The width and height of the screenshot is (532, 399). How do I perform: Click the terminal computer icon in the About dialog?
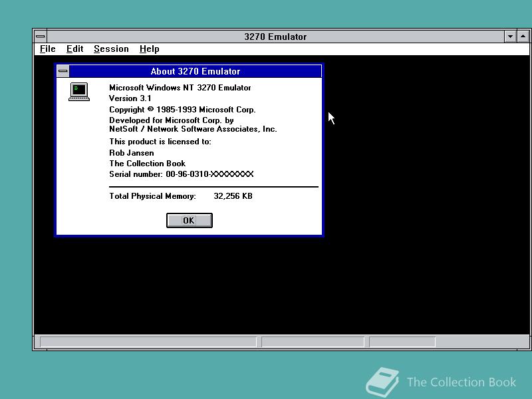(79, 92)
